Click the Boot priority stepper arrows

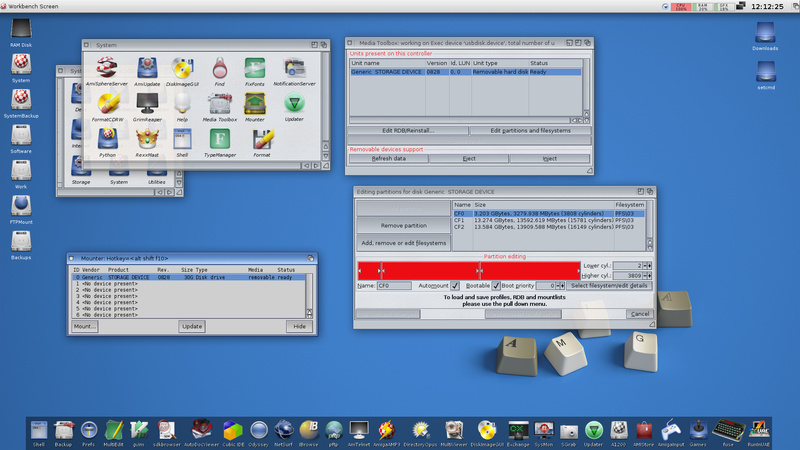point(563,285)
